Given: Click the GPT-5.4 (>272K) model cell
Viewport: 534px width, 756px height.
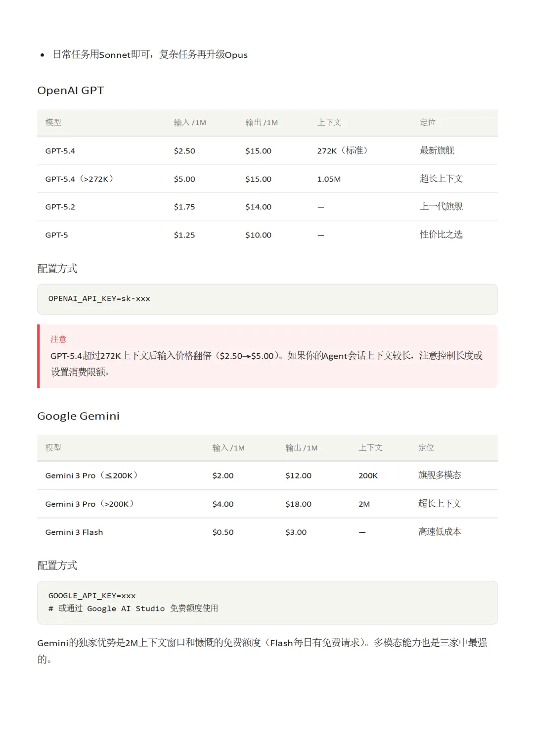Looking at the screenshot, I should coord(80,179).
